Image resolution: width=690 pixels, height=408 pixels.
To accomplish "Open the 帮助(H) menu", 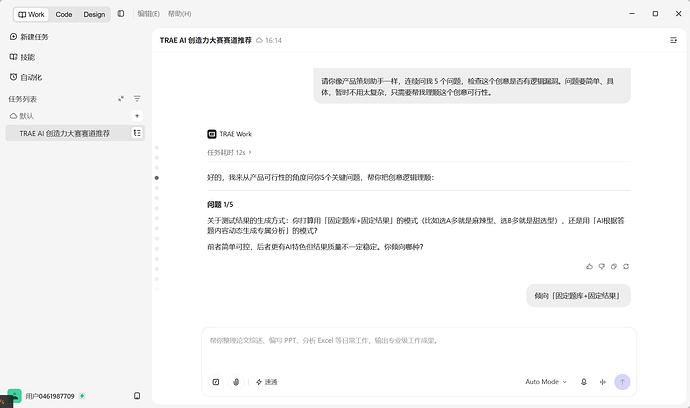I will [180, 14].
